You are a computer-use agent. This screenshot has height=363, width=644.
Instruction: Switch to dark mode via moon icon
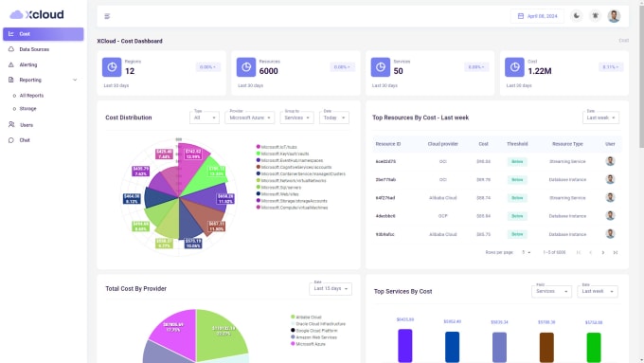point(577,16)
